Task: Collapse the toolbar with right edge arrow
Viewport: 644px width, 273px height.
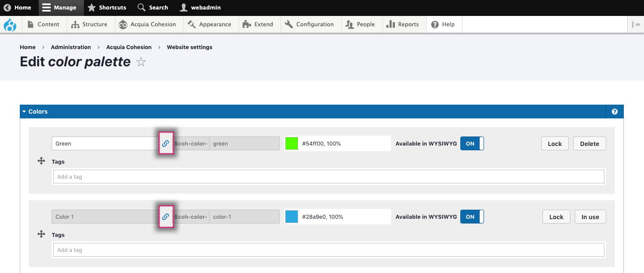Action: pos(636,25)
